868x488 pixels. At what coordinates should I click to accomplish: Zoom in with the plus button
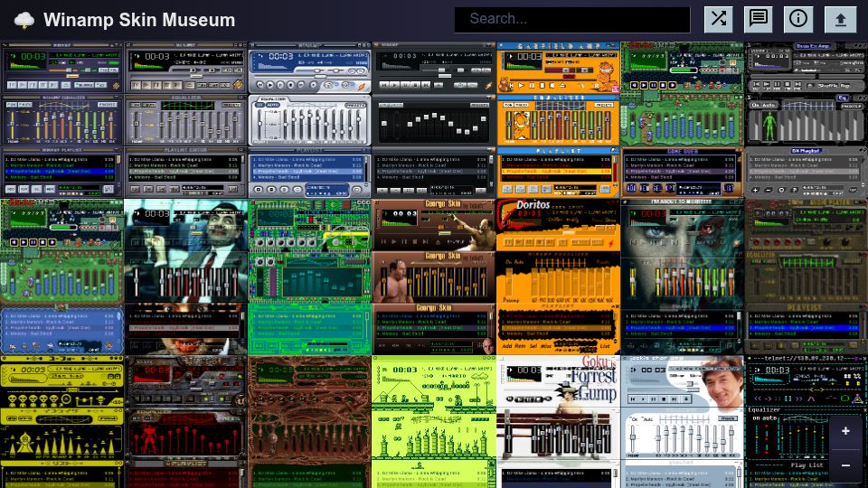tap(845, 431)
